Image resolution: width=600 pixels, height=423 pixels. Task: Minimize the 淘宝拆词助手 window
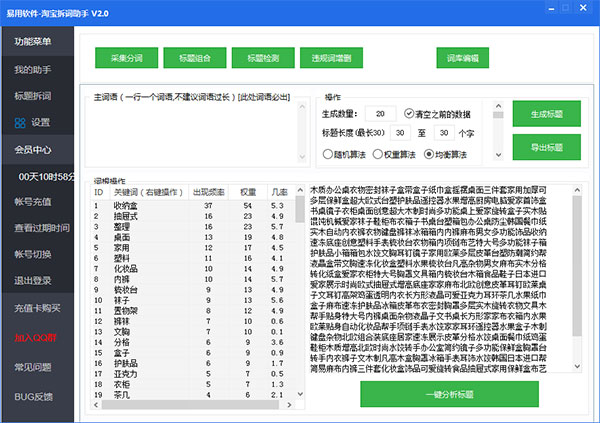tap(551, 8)
